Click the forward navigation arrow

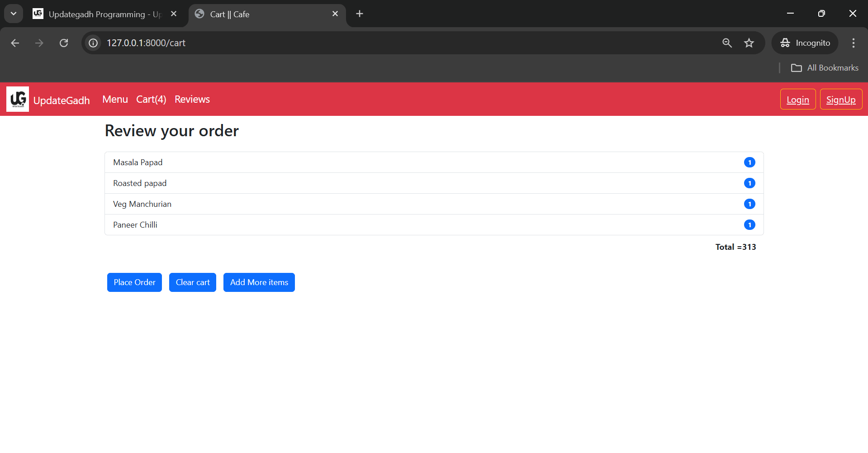[x=39, y=43]
